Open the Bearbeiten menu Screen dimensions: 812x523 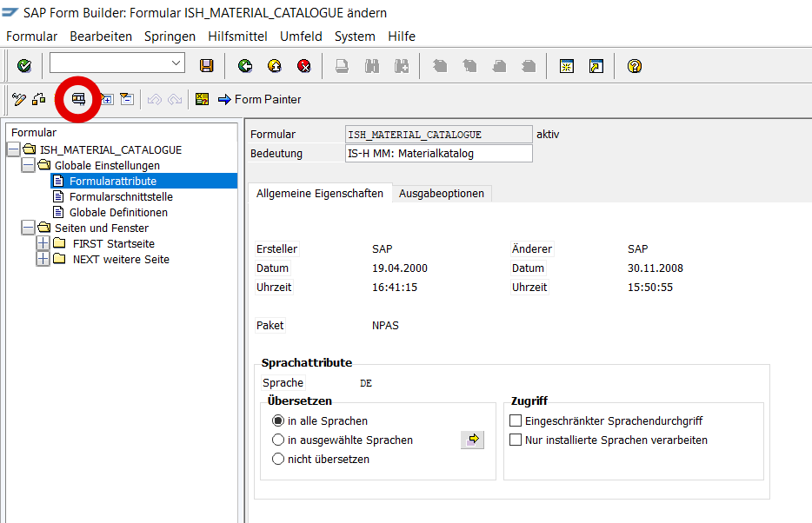pyautogui.click(x=101, y=36)
